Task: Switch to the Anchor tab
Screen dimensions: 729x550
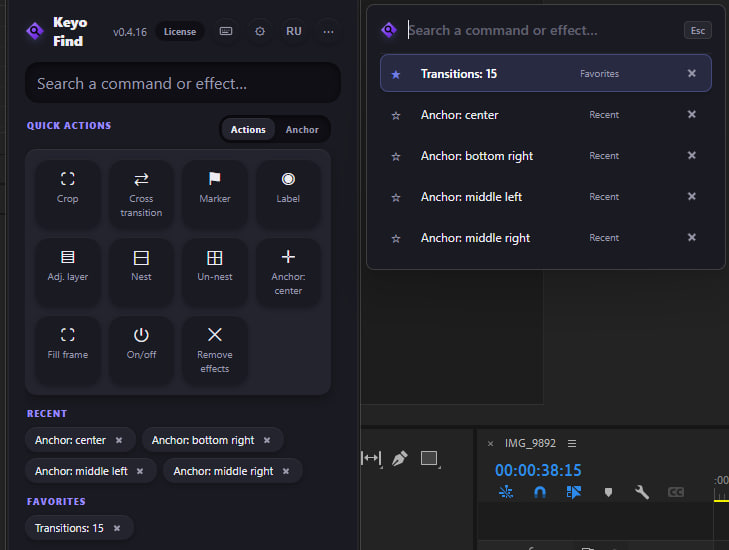Action: pos(302,130)
